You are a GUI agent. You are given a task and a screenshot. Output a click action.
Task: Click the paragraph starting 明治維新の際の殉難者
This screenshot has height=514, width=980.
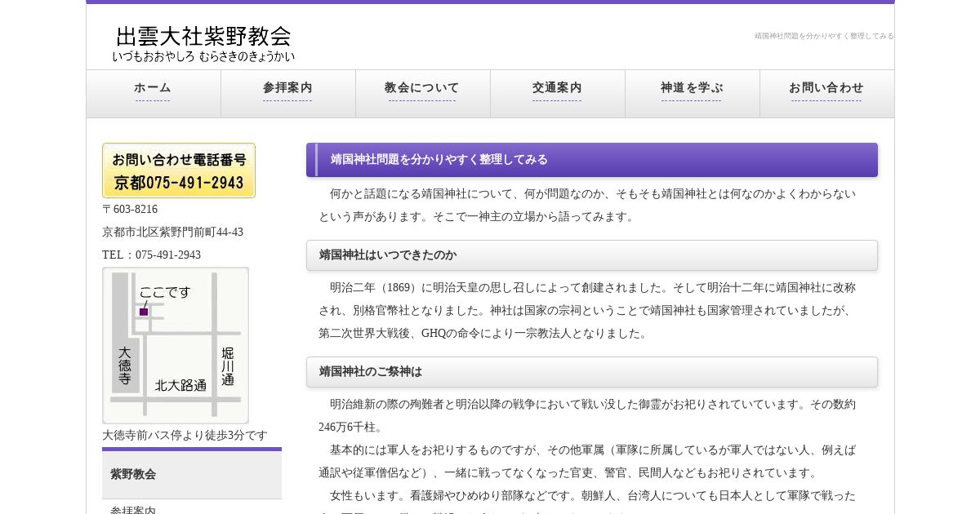tap(587, 416)
